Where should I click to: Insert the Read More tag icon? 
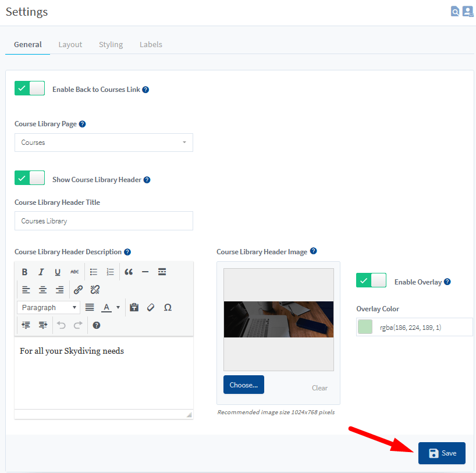coord(162,272)
